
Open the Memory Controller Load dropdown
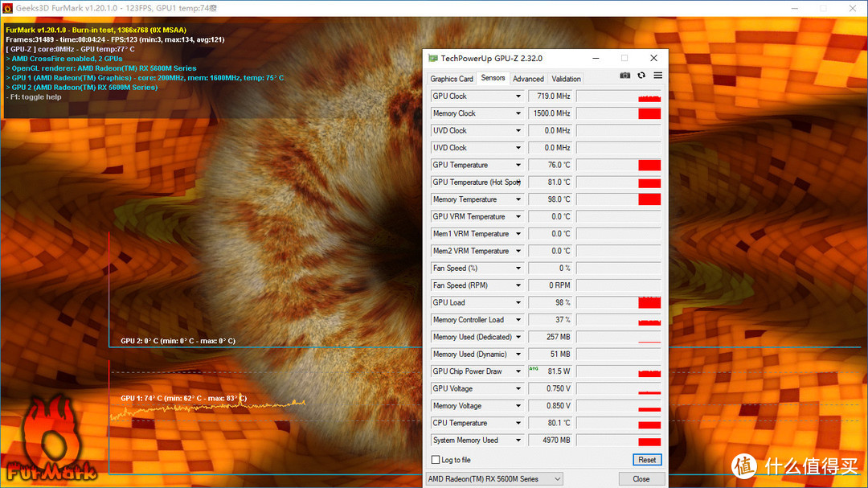tap(518, 320)
